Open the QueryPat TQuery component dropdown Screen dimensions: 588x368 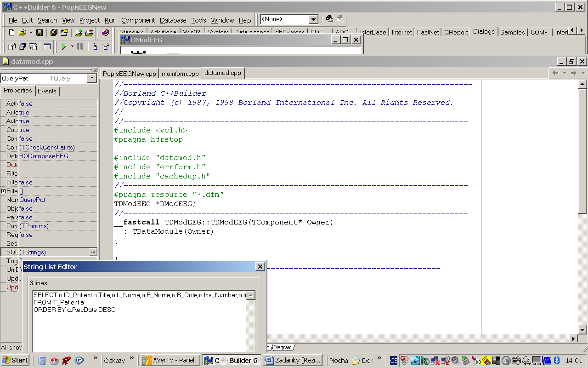(x=92, y=79)
